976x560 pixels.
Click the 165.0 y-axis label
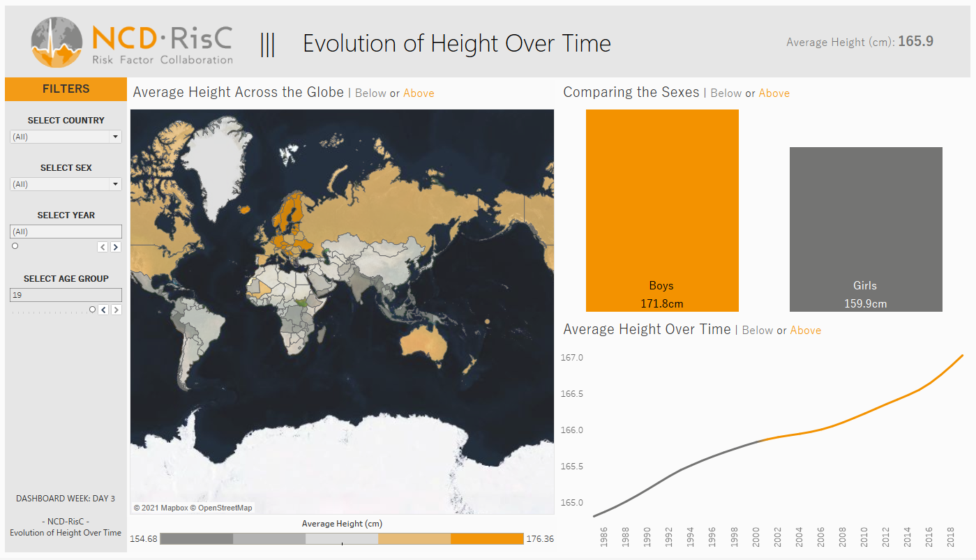point(572,503)
